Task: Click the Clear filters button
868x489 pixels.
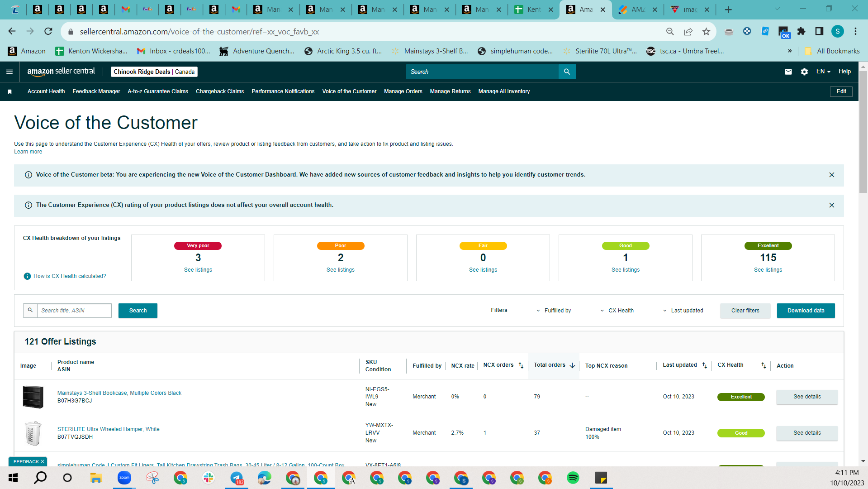Action: point(745,311)
